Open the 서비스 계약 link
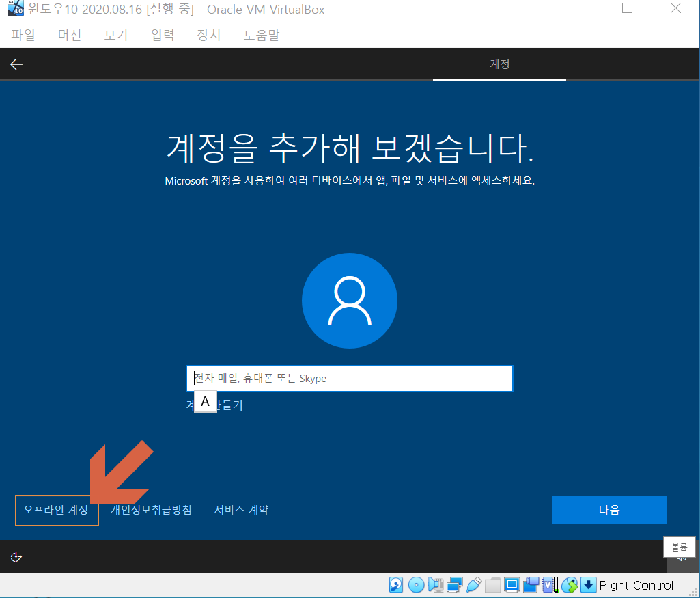 point(242,510)
